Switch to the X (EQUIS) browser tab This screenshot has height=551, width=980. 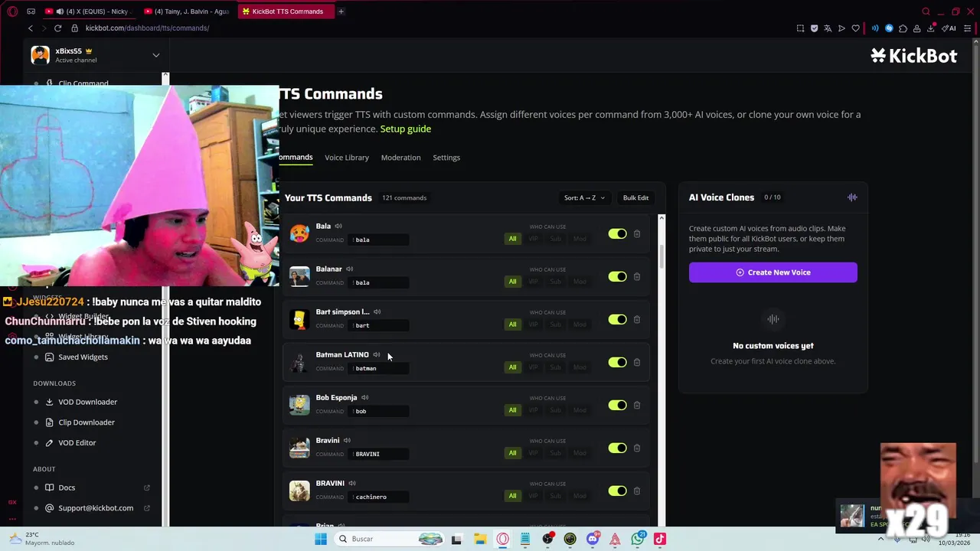[89, 11]
